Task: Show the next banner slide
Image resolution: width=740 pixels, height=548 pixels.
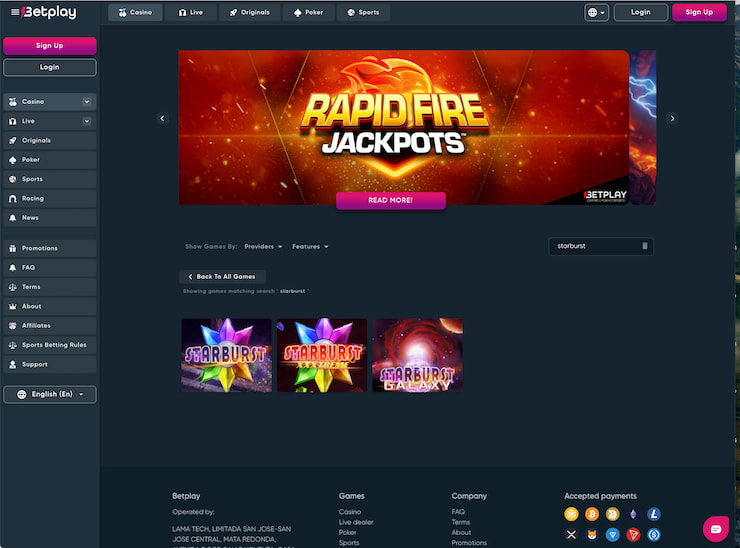Action: [x=673, y=118]
